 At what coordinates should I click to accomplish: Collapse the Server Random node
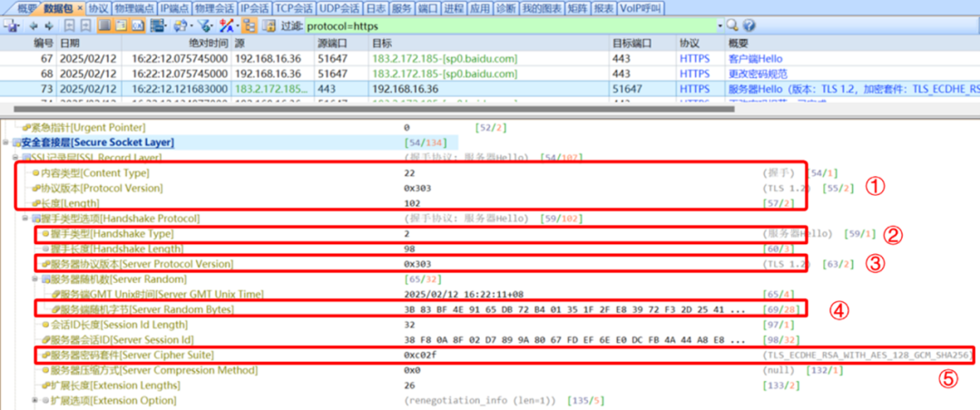pyautogui.click(x=34, y=278)
